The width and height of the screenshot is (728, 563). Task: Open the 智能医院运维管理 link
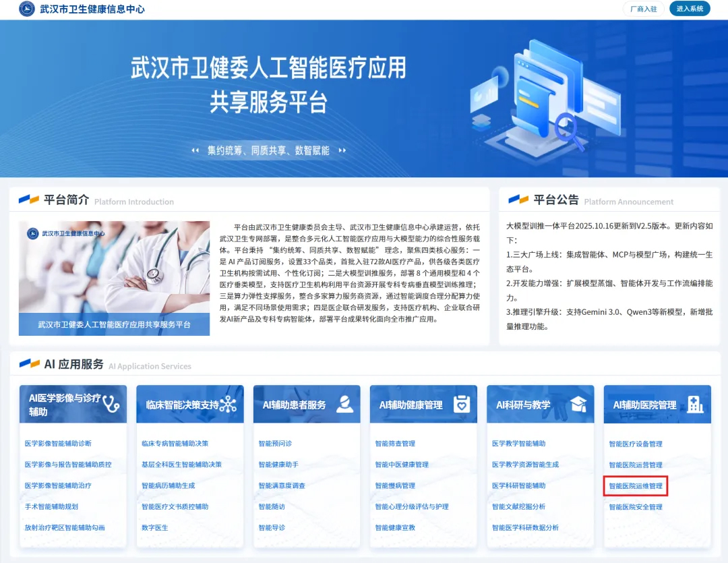[636, 485]
